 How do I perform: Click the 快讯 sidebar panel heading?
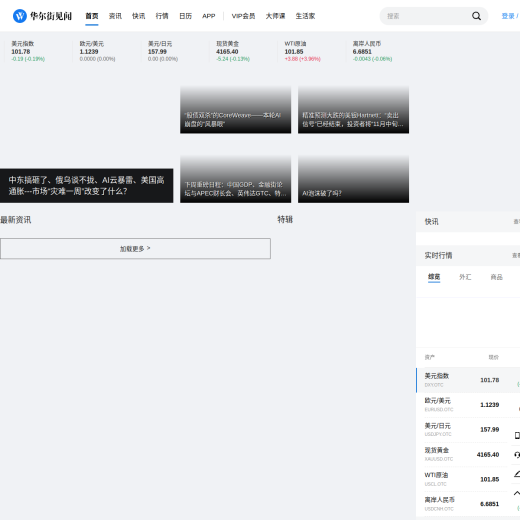tap(431, 222)
